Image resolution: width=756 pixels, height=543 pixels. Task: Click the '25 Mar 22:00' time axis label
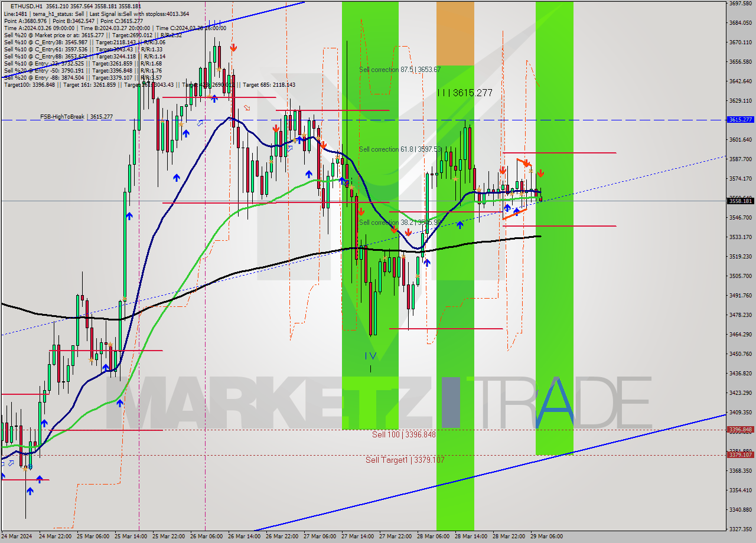(x=168, y=537)
